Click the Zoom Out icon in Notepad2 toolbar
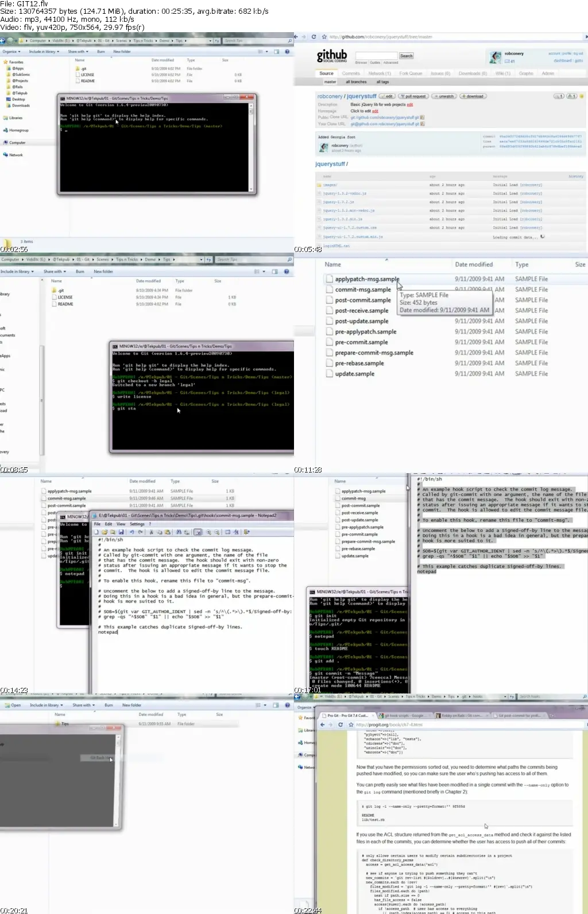The width and height of the screenshot is (588, 914). [x=216, y=532]
